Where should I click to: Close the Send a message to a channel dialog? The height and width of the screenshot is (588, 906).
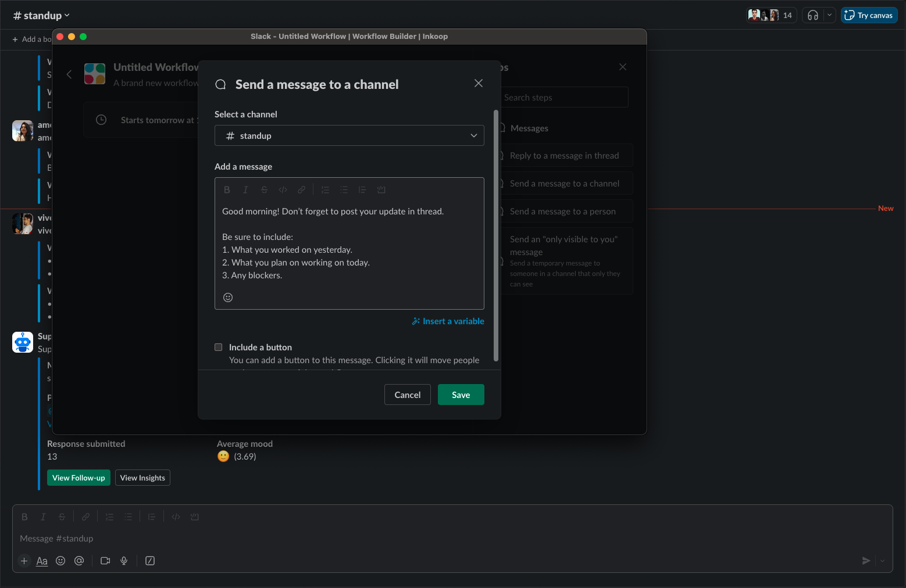click(479, 83)
